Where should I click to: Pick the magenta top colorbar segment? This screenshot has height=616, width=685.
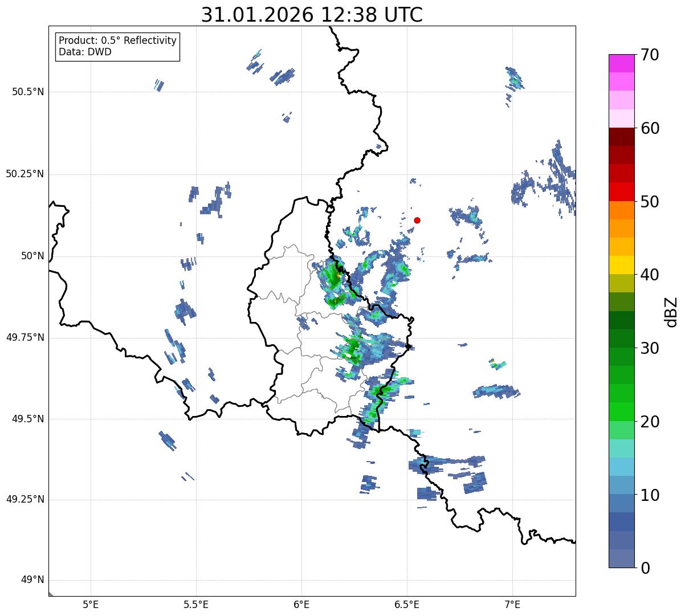point(621,63)
